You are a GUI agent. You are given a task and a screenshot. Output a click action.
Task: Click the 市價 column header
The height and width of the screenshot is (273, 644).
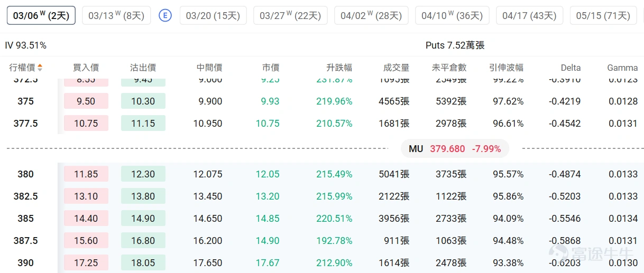271,68
